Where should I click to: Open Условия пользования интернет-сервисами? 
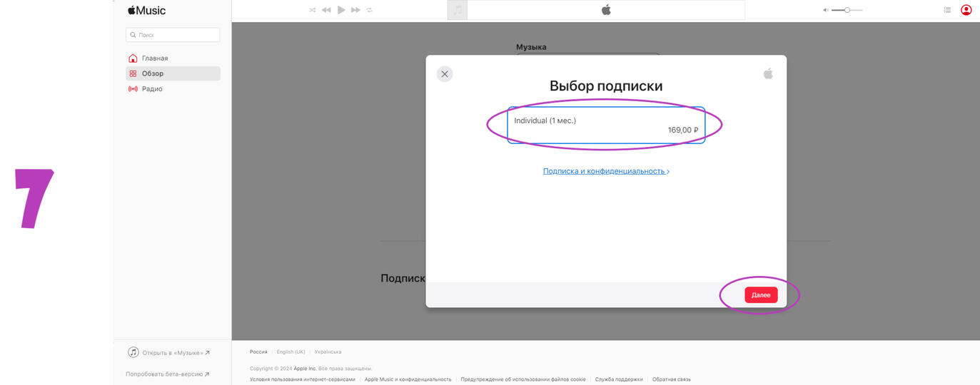coord(303,379)
